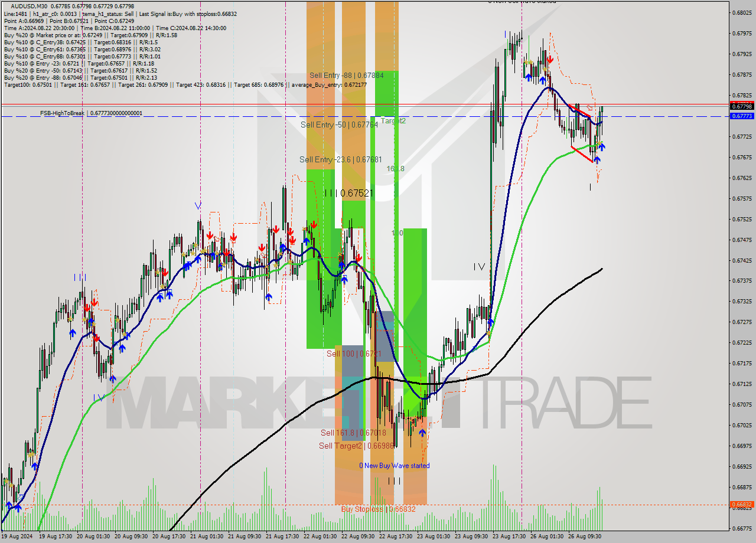Select the 'Buy %20 @ Entry -50' line

click(80, 70)
